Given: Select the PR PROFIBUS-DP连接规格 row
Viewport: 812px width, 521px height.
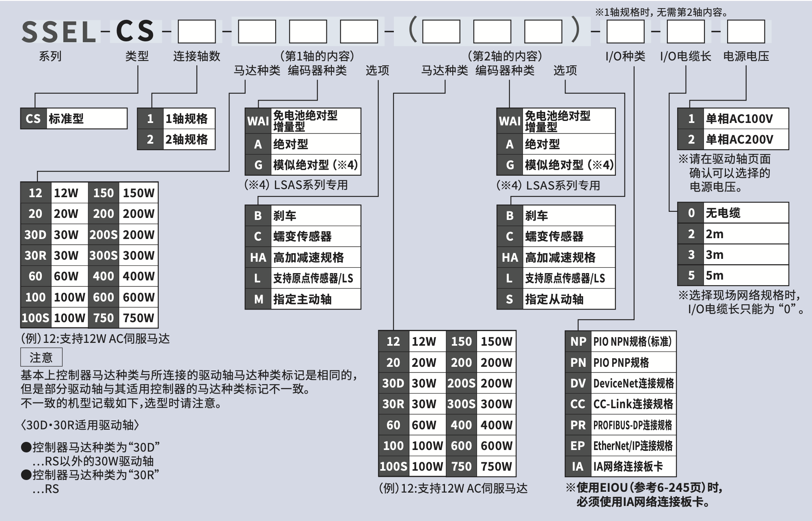Looking at the screenshot, I should [621, 425].
